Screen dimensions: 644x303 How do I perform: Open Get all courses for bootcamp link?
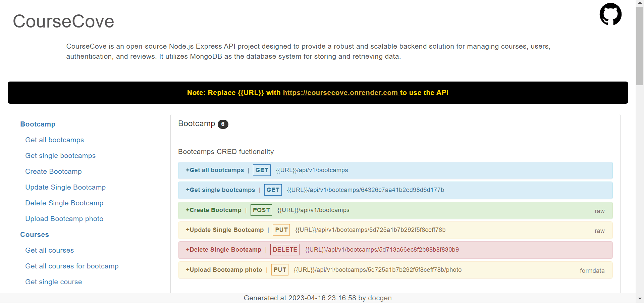point(72,266)
